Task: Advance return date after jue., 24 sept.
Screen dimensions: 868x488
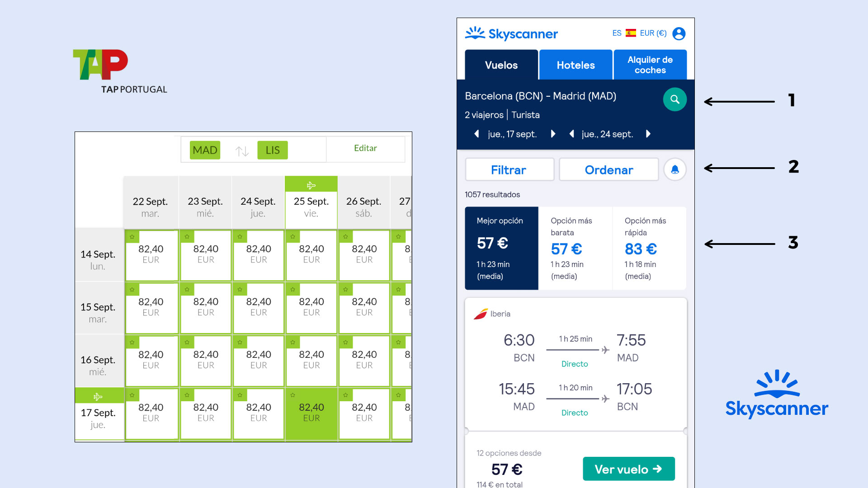Action: pos(648,134)
